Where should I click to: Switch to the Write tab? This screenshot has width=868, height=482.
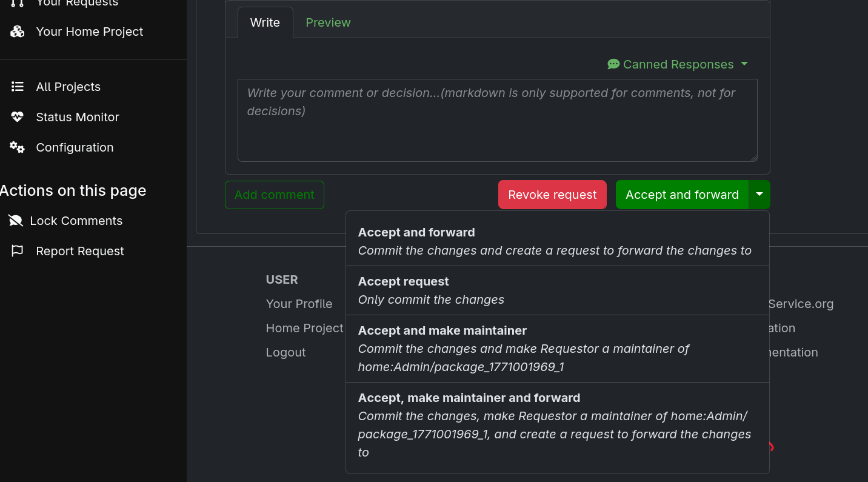(265, 22)
